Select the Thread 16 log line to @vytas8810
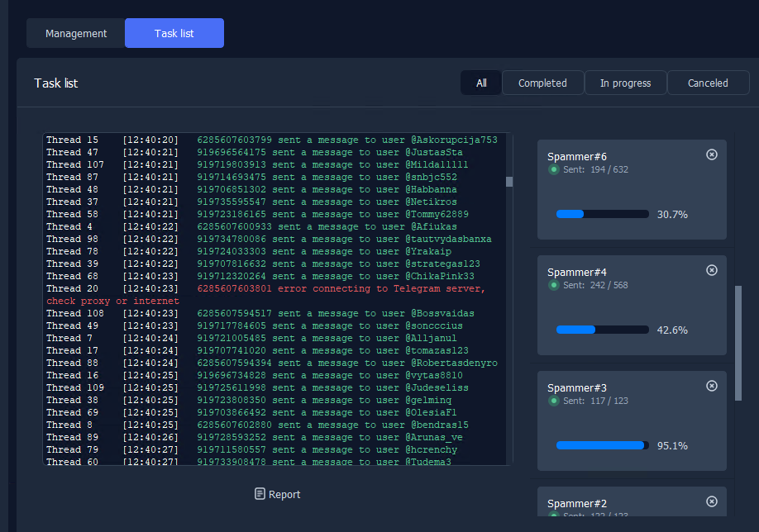The image size is (759, 532). coord(255,375)
